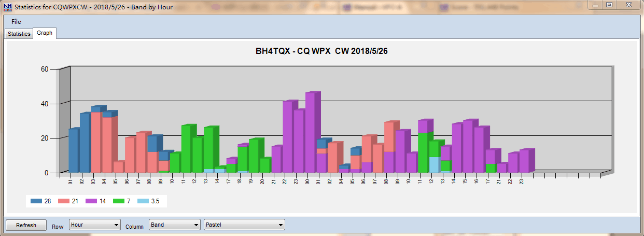Click the blue 28 legend swatch
This screenshot has height=236, width=644.
coord(37,201)
